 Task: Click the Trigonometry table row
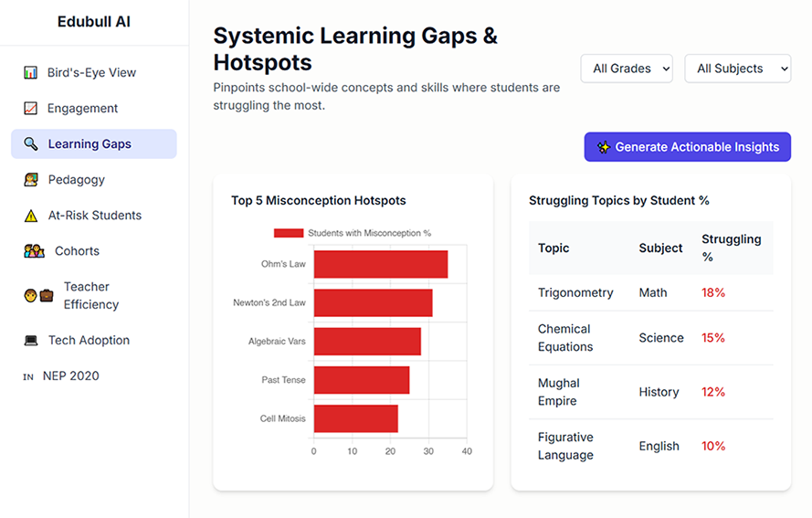pyautogui.click(x=650, y=293)
